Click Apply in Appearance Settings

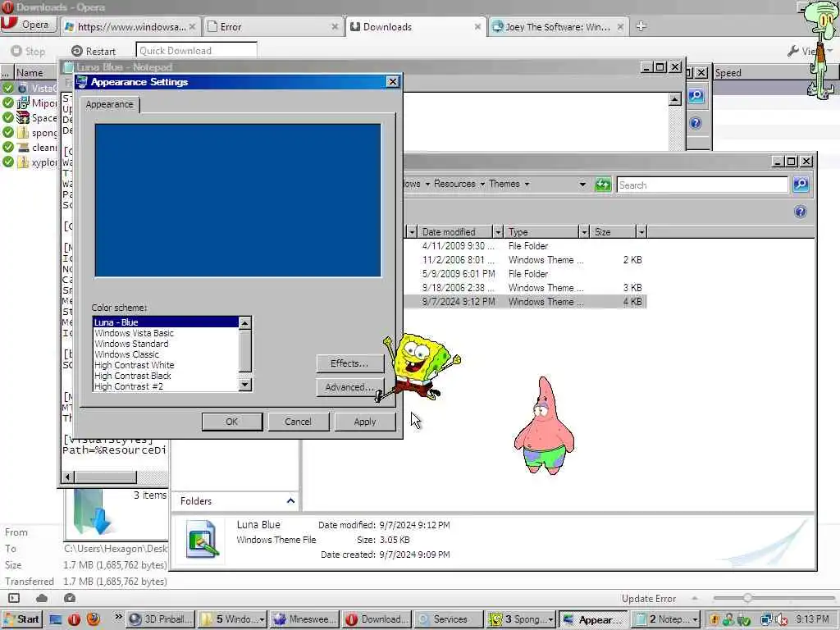click(x=365, y=422)
